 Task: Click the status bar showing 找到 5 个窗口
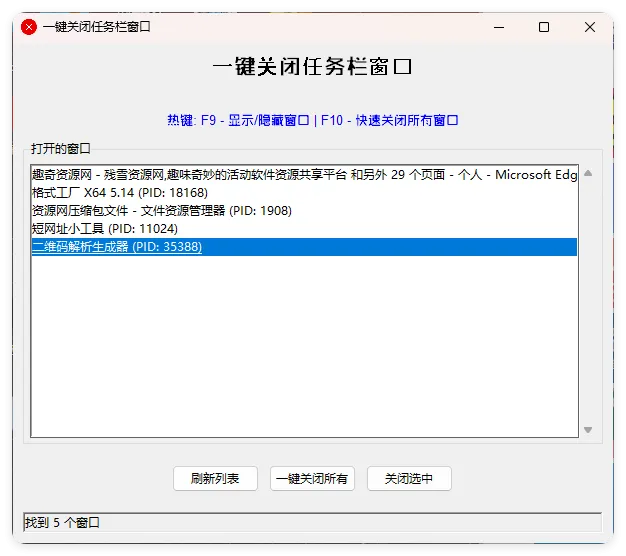312,523
